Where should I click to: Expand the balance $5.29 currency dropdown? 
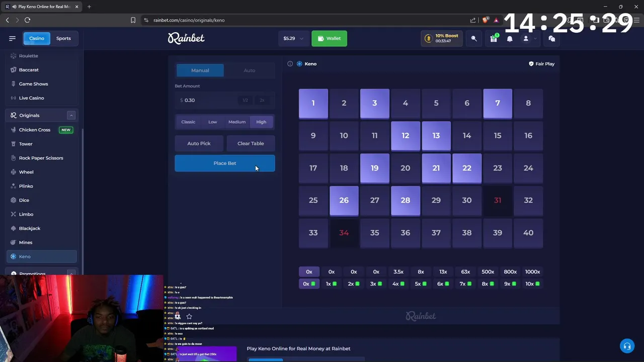(293, 38)
